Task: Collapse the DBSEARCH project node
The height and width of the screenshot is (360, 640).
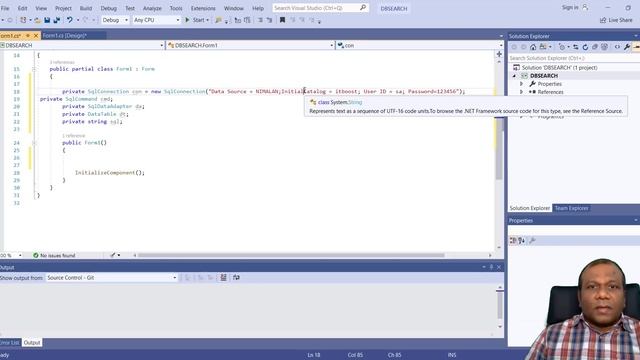Action: [514, 76]
